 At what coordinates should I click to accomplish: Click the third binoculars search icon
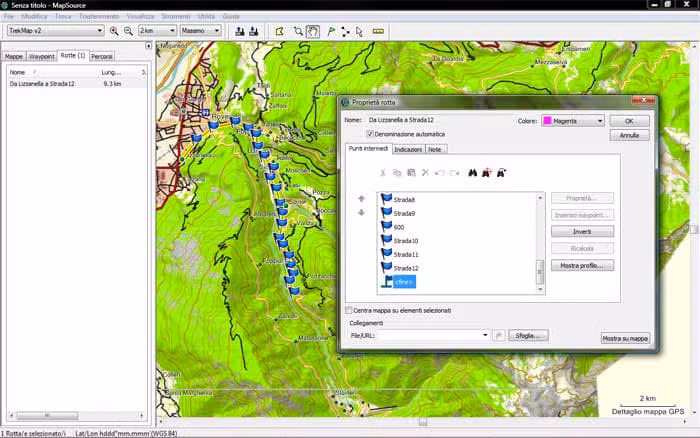click(501, 173)
